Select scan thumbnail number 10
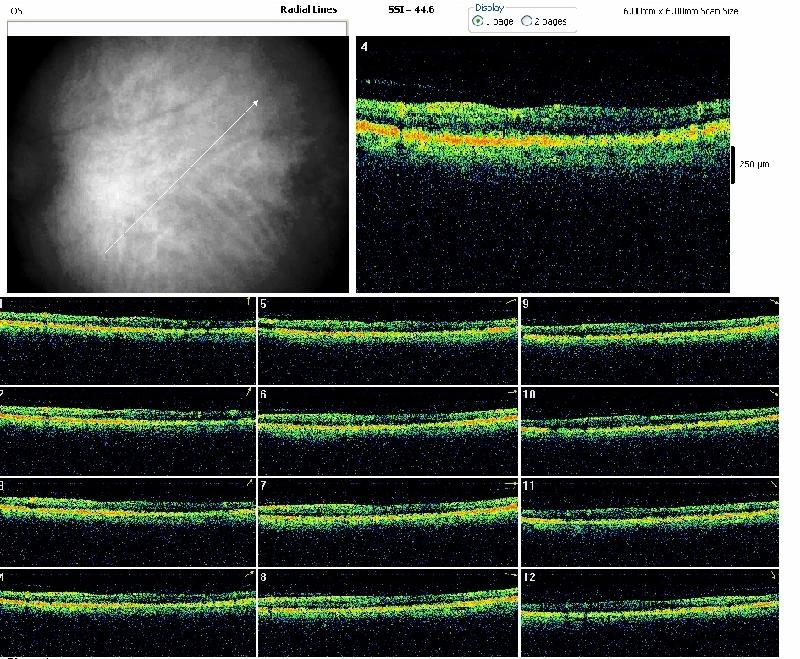 tap(650, 430)
